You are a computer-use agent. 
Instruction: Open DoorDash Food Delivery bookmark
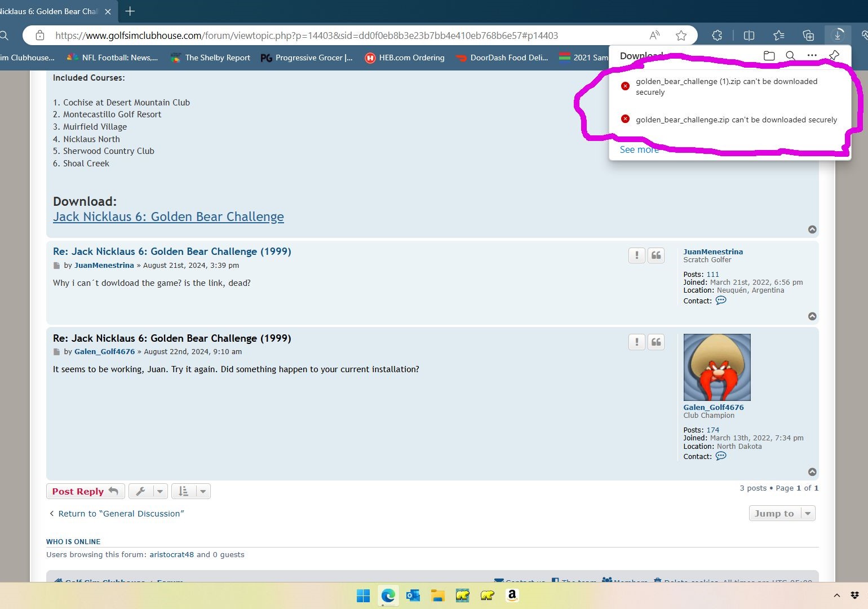(x=502, y=58)
